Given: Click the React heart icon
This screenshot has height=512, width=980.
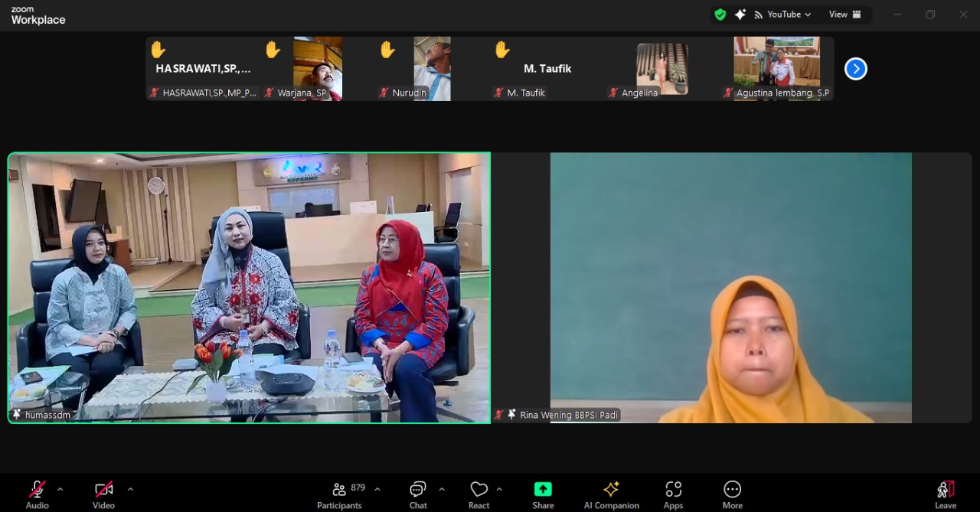Looking at the screenshot, I should (x=479, y=494).
